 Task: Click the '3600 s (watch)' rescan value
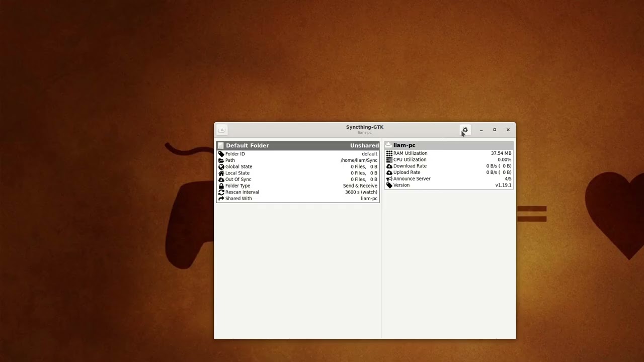(x=361, y=192)
